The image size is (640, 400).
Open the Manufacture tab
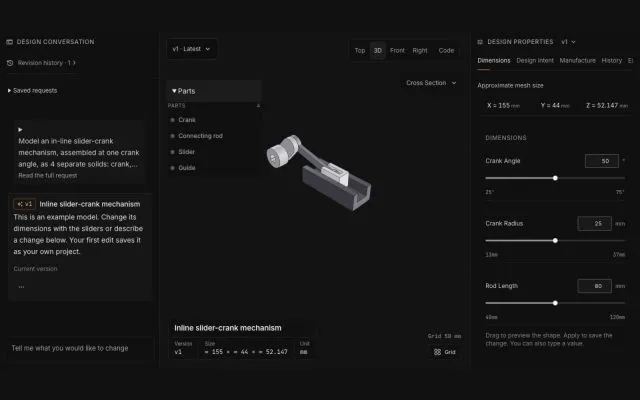click(578, 60)
